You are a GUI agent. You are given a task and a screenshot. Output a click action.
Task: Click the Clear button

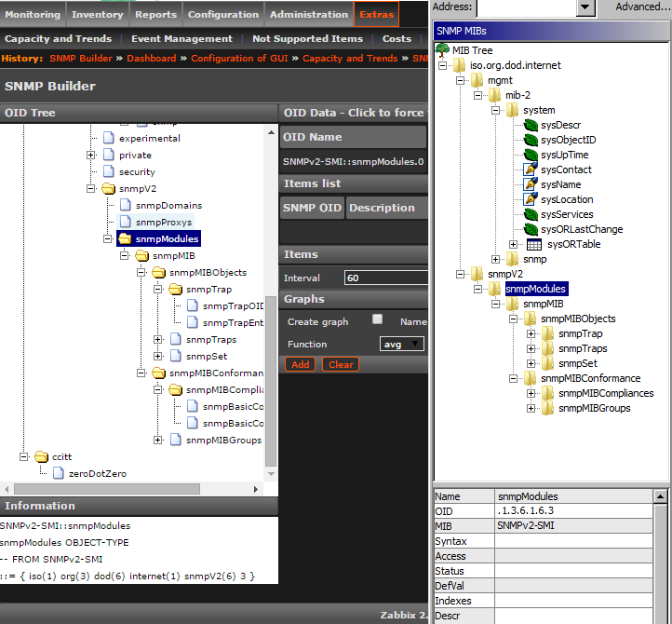341,364
